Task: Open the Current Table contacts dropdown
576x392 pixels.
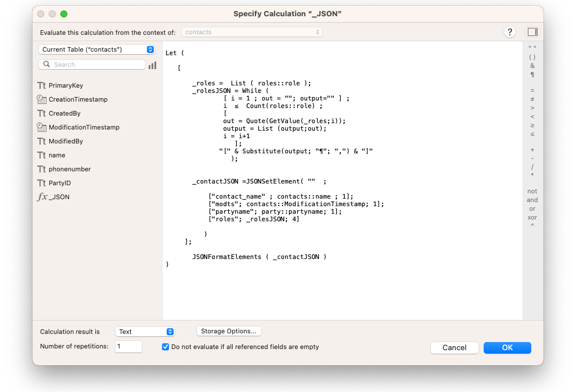Action: click(96, 49)
